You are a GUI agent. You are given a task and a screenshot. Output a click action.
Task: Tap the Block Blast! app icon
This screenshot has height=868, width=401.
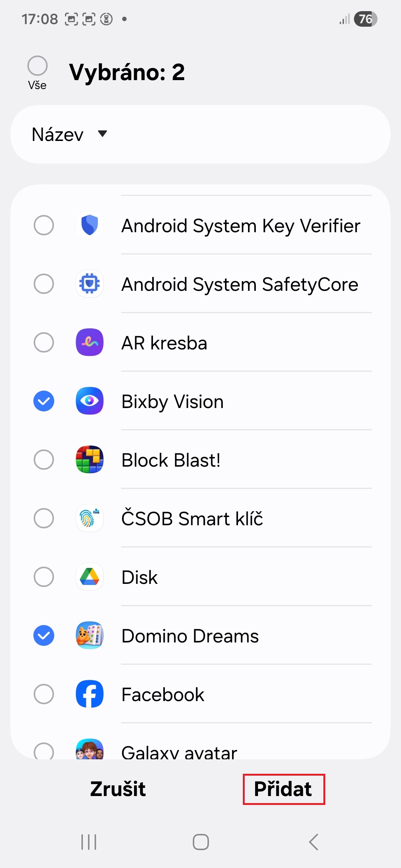[x=89, y=460]
